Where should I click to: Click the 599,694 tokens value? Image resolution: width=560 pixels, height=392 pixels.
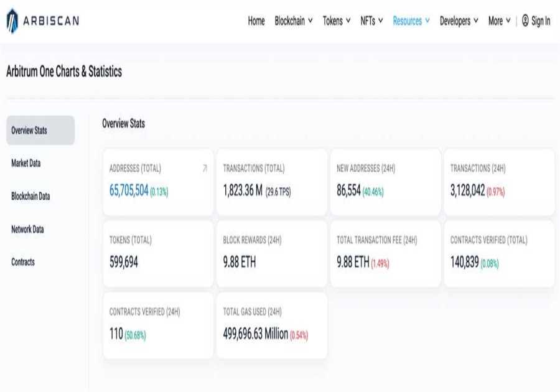point(124,262)
